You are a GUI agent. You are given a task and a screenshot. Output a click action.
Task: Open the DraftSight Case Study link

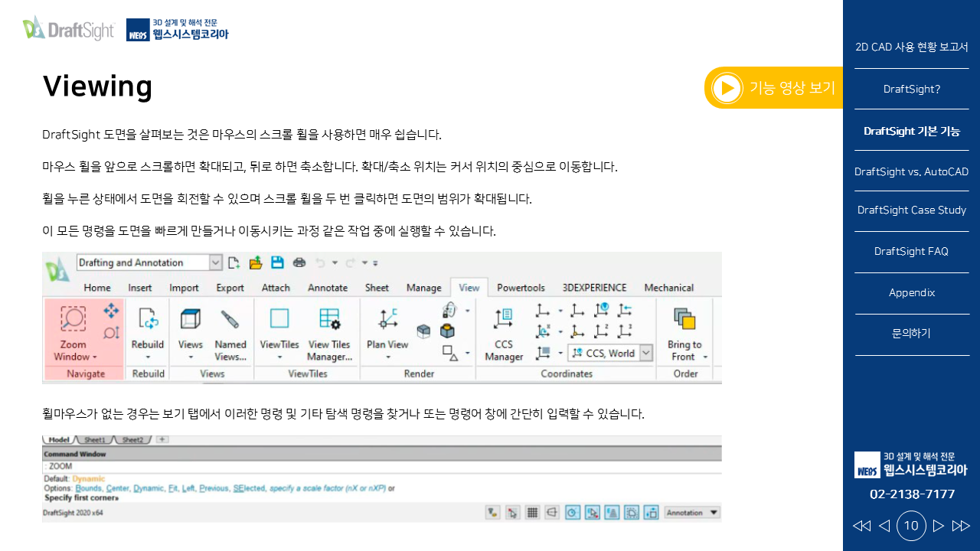[912, 210]
